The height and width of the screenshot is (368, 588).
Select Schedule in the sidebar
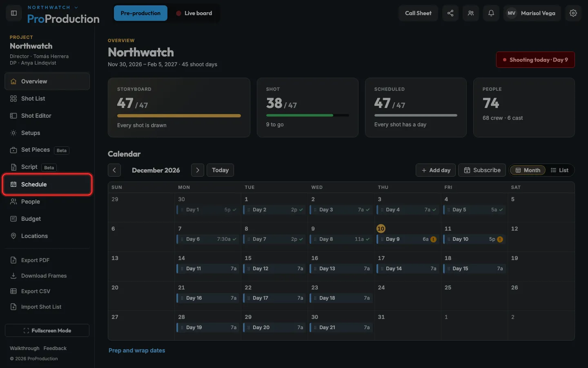[x=47, y=184]
